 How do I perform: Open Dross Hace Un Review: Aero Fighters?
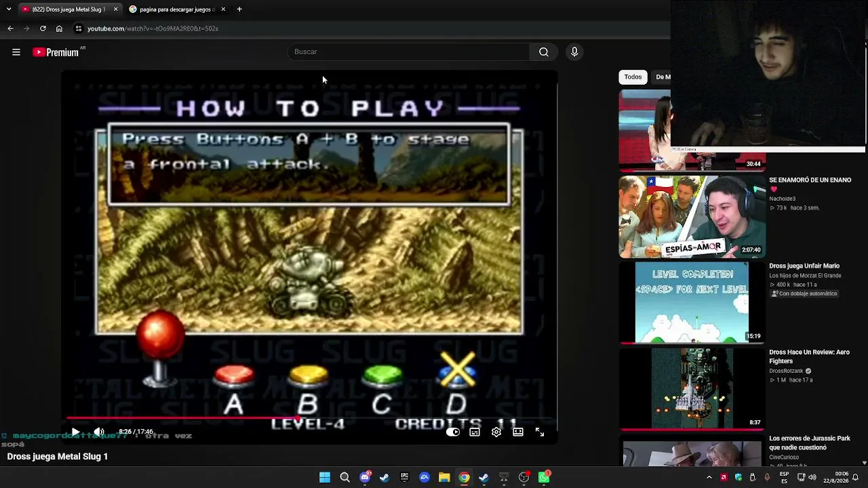809,357
